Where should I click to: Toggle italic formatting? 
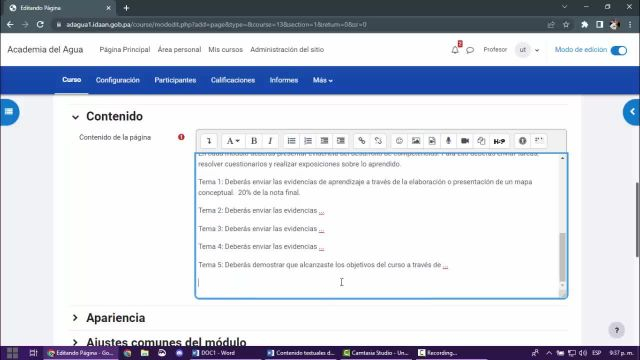click(270, 141)
